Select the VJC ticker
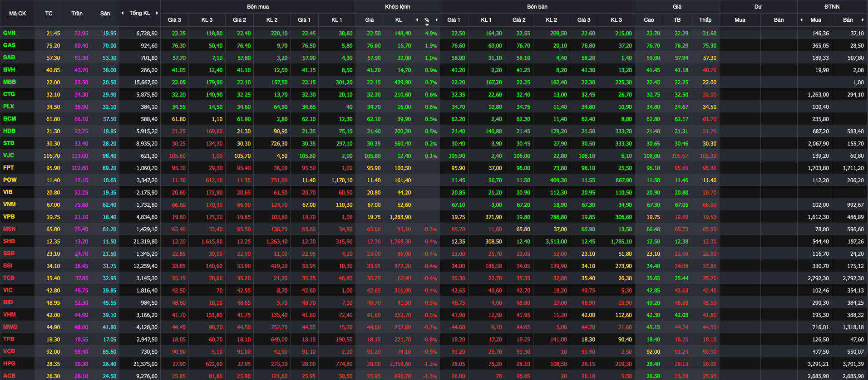 9,156
